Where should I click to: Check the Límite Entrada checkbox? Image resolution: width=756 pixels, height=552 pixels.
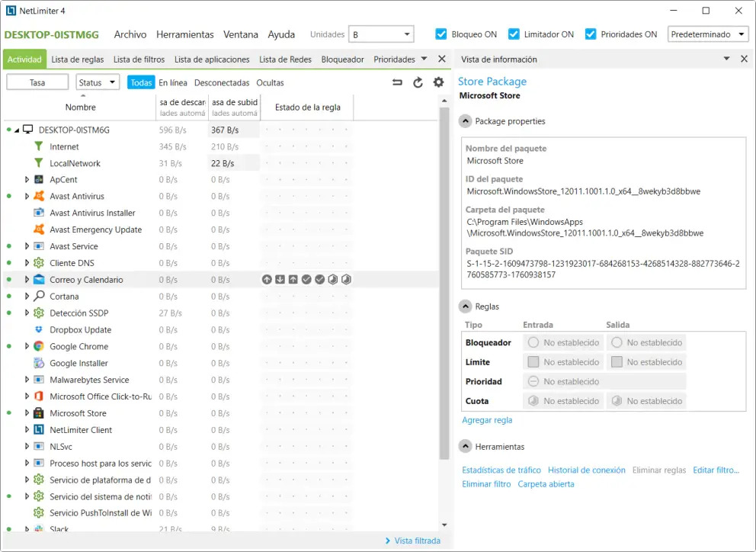pos(533,361)
